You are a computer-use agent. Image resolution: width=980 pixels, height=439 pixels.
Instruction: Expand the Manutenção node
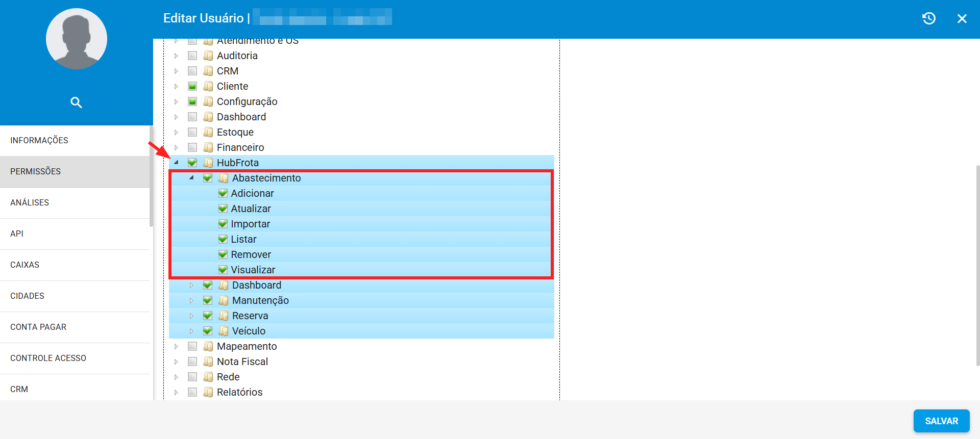coord(191,300)
